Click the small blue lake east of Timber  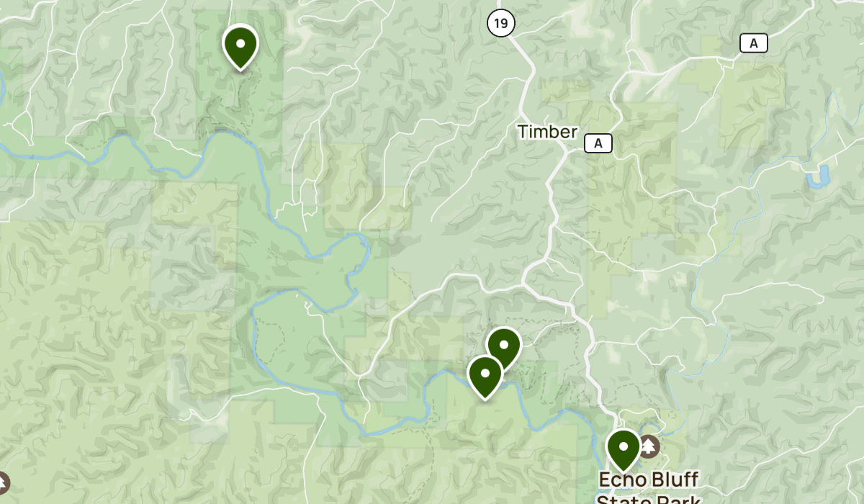pos(819,176)
